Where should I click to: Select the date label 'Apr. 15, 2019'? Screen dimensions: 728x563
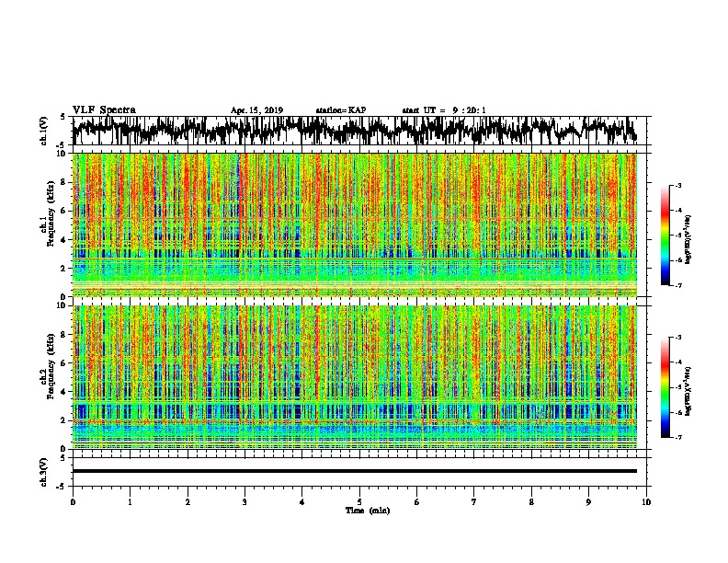tap(256, 110)
